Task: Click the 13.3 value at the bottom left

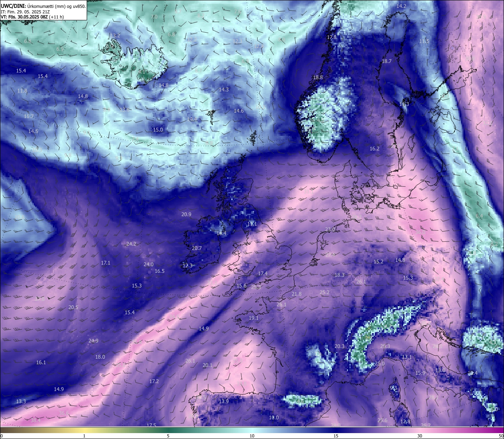Action: (x=21, y=402)
